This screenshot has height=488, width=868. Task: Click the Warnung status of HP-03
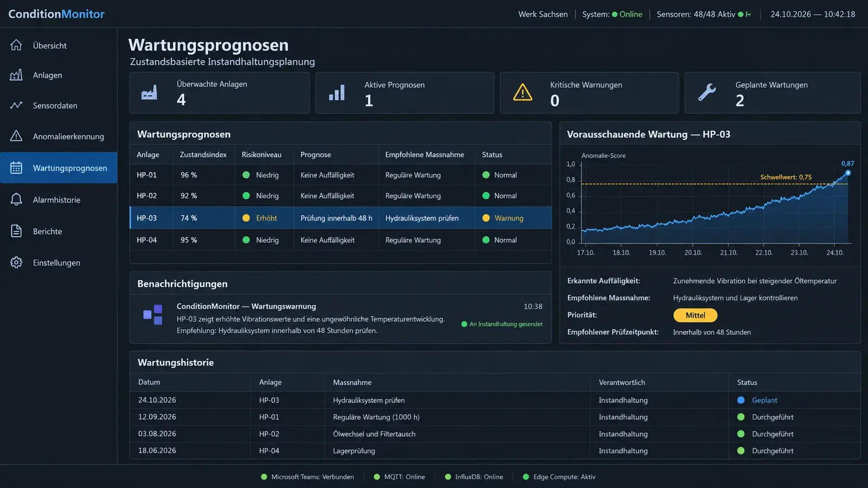tap(503, 218)
